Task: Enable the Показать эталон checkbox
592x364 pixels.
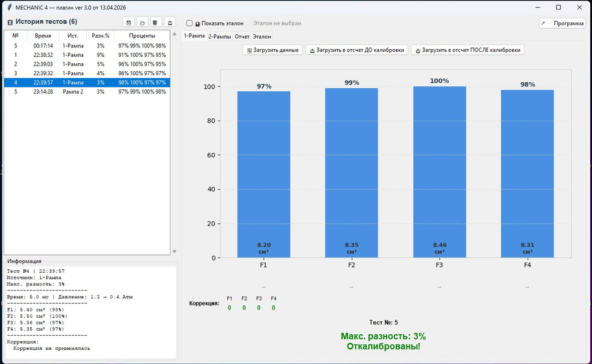Action: 189,24
